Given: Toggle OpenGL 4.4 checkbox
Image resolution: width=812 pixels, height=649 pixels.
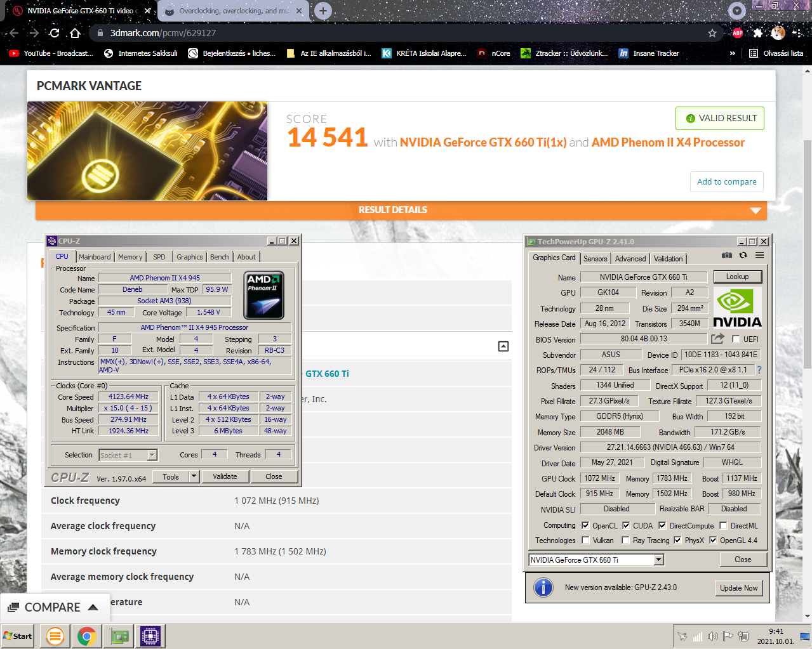Looking at the screenshot, I should (x=713, y=540).
